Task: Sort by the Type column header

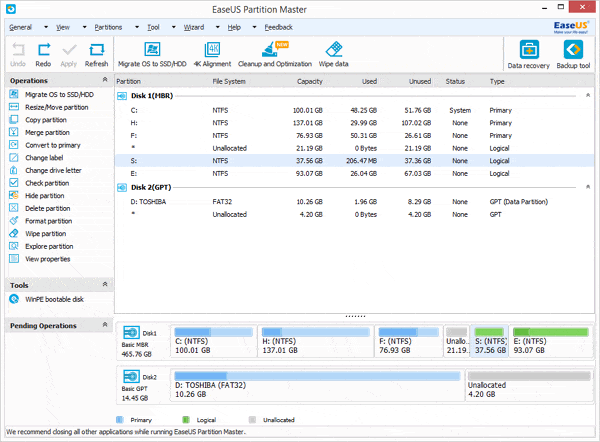Action: (497, 81)
